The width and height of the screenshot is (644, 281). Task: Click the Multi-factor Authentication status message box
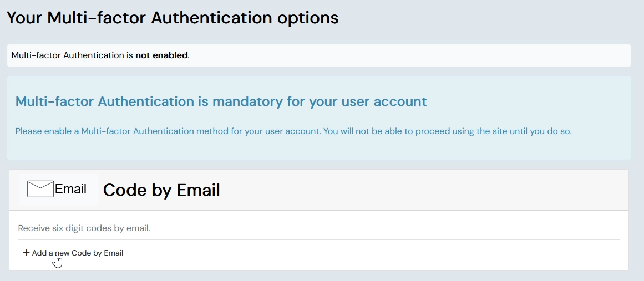(388, 55)
